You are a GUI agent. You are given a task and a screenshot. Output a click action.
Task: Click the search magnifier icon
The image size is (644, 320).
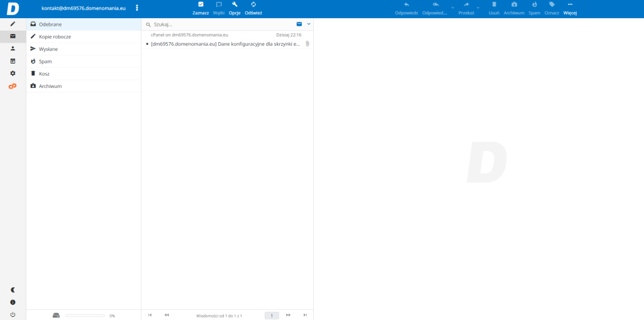tap(148, 25)
